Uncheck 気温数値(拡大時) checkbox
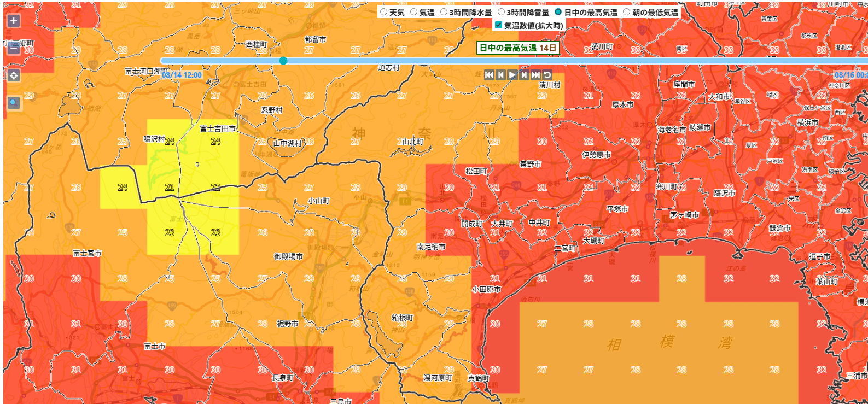The height and width of the screenshot is (404, 868). click(498, 25)
